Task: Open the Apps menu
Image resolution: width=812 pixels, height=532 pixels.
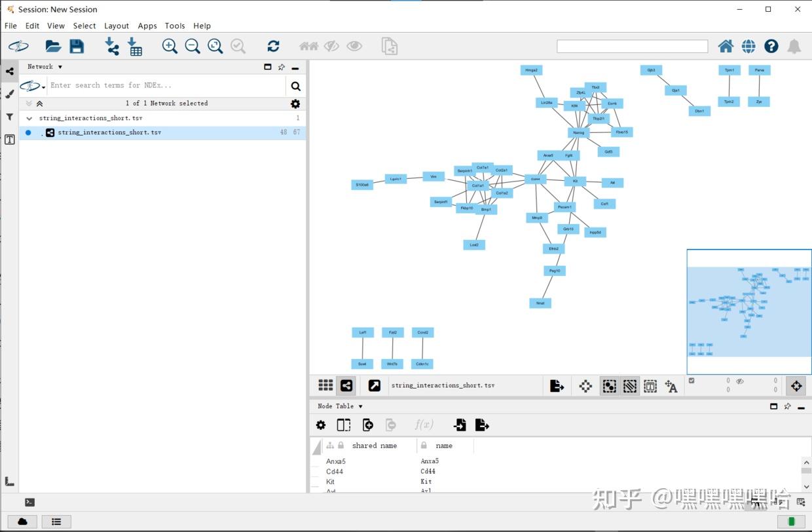Action: click(147, 26)
